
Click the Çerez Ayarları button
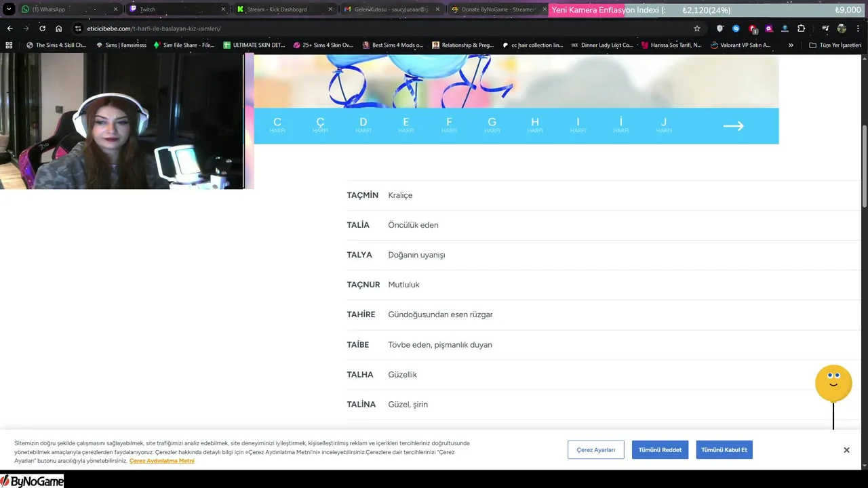tap(596, 450)
